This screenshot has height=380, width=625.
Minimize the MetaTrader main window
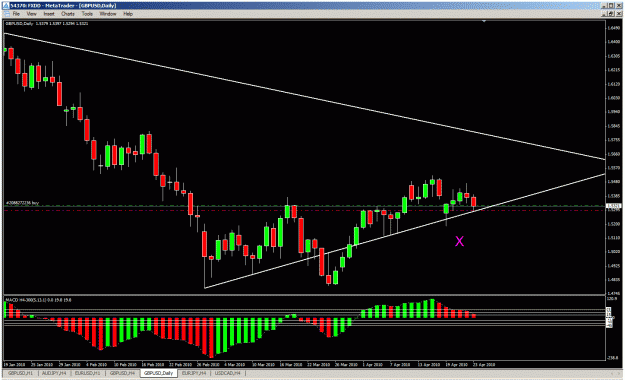[x=605, y=6]
